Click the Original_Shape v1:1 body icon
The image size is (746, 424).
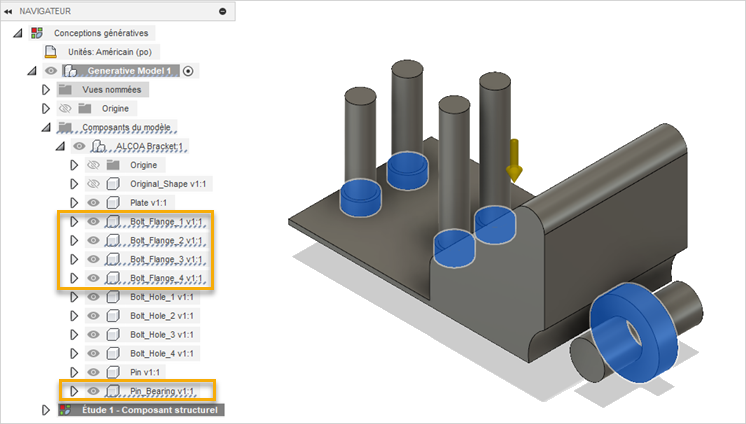point(113,184)
